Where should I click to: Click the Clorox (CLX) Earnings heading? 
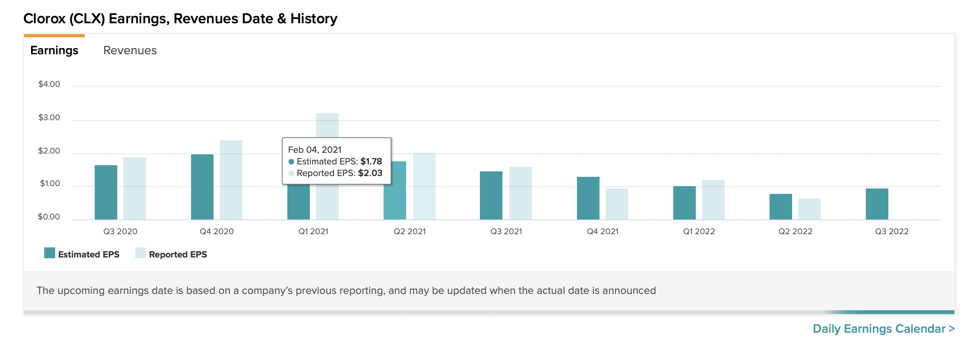click(x=180, y=19)
